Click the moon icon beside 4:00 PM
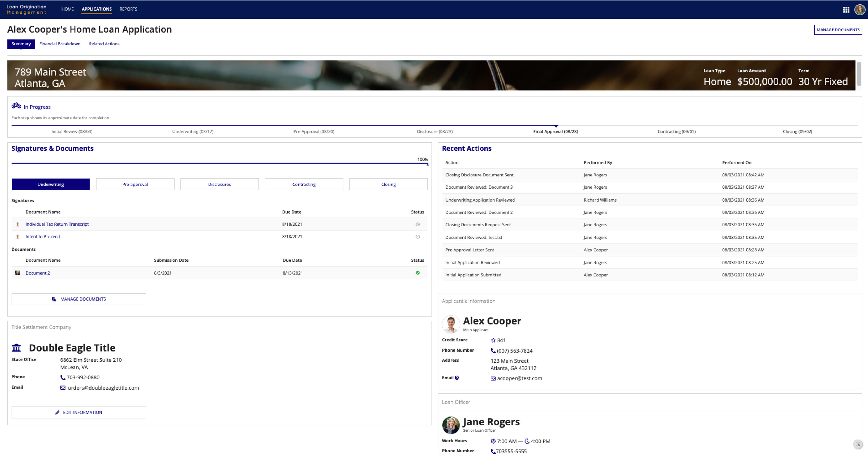 coord(527,441)
